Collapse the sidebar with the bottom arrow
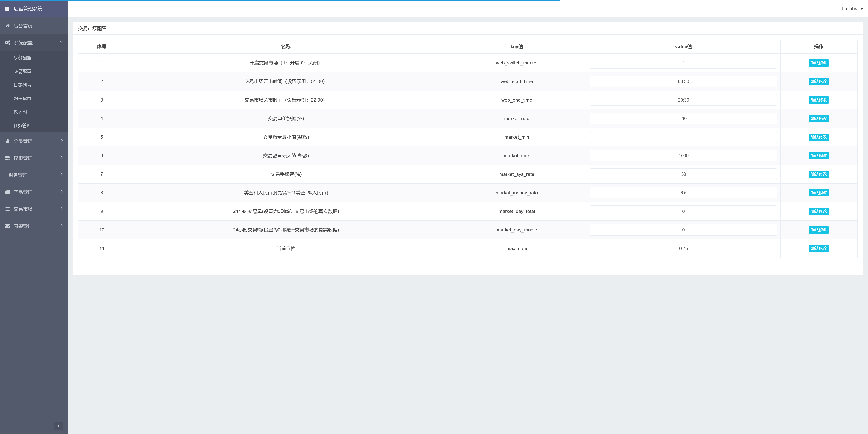The width and height of the screenshot is (868, 434). pos(58,426)
